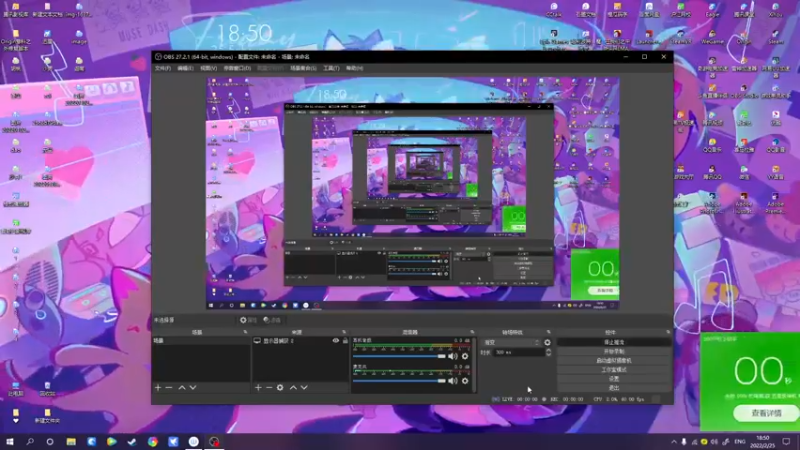Open source properties gear in the Sources dock
The image size is (800, 450).
pyautogui.click(x=280, y=388)
